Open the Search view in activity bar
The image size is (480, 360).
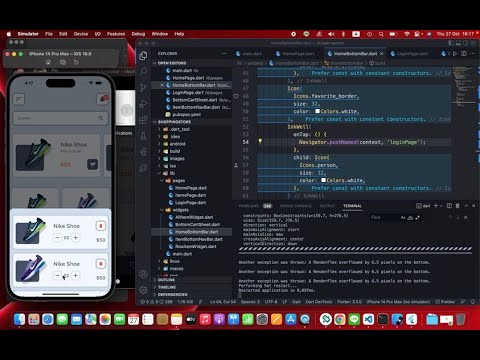[x=143, y=71]
